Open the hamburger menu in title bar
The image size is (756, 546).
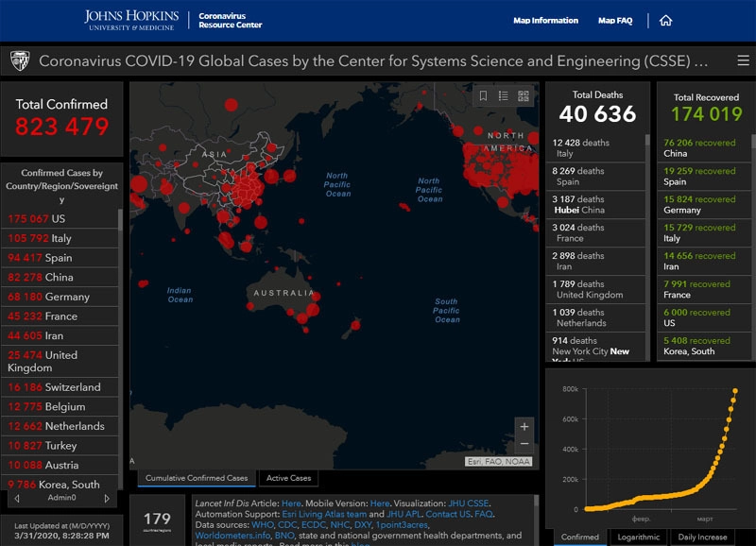tap(743, 61)
